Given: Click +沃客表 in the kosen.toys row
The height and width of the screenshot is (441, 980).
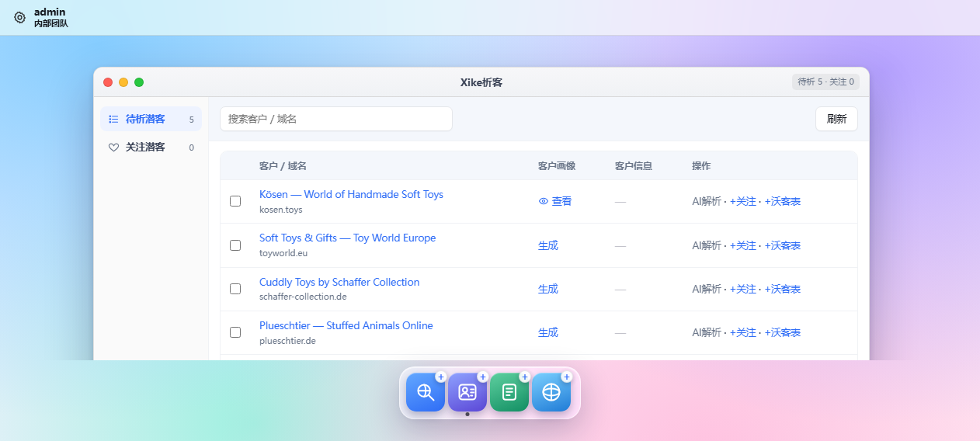Looking at the screenshot, I should pyautogui.click(x=783, y=201).
